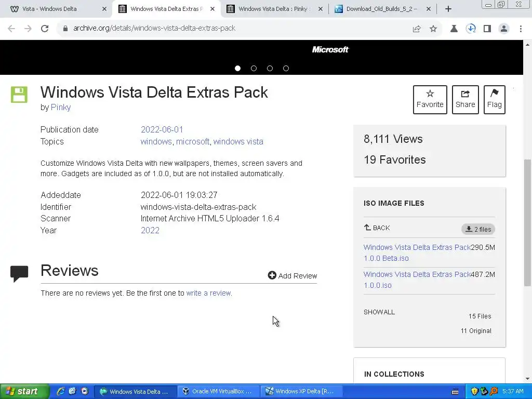The image size is (532, 399).
Task: Click the on-screen keyboard tray icon
Action: click(455, 392)
